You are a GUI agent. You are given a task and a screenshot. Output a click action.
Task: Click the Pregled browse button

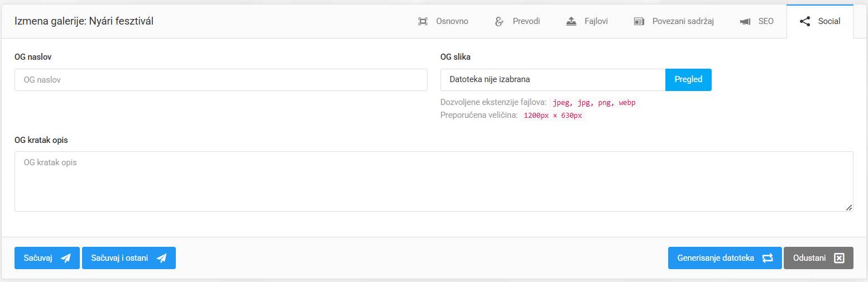tap(688, 79)
